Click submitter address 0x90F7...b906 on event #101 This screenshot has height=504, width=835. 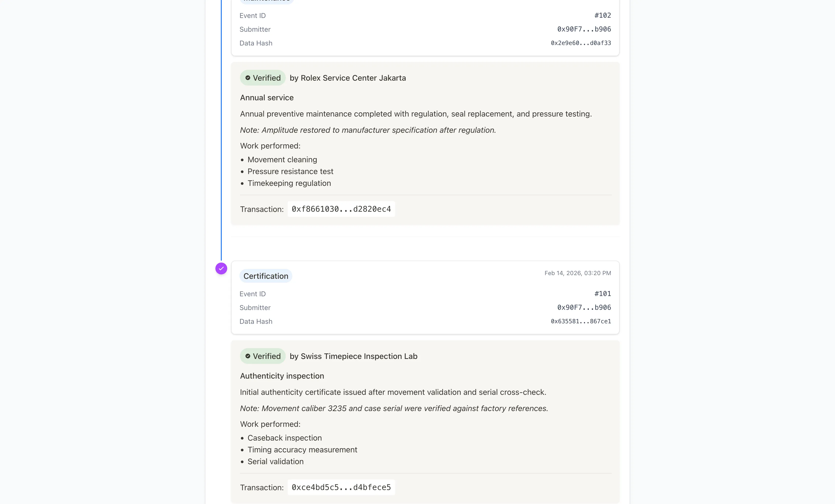coord(583,307)
